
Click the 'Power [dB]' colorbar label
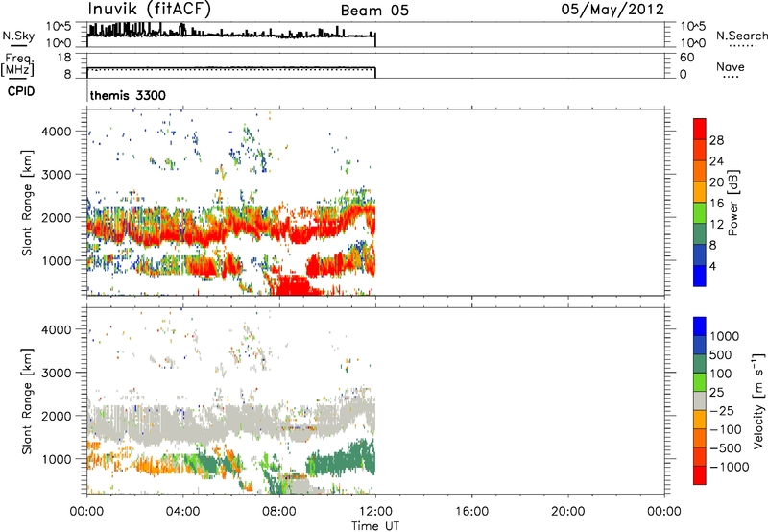click(732, 203)
